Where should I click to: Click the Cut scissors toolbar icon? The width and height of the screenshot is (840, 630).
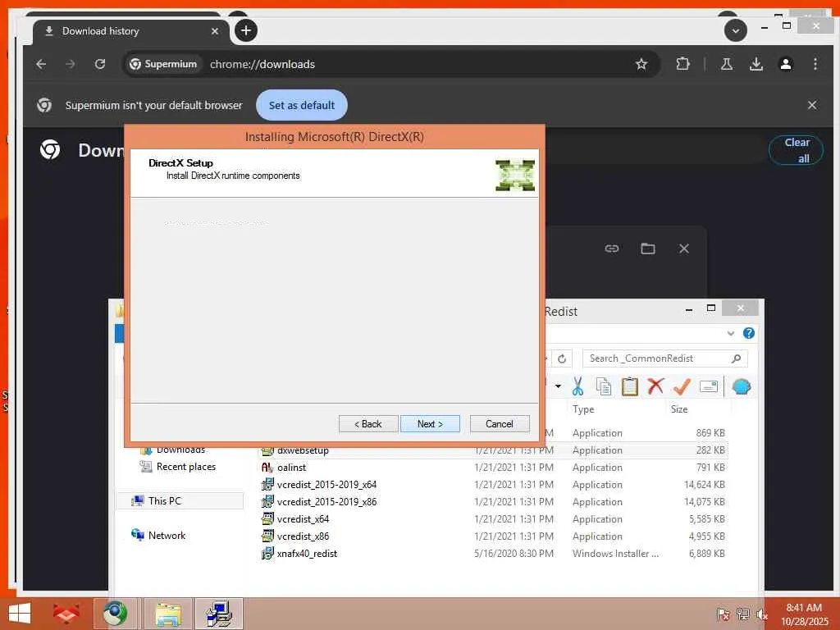coord(577,386)
